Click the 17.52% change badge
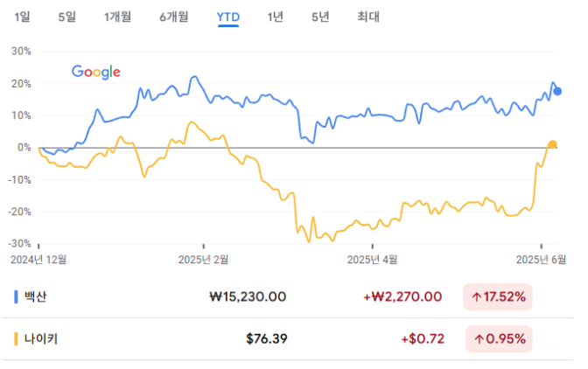Image resolution: width=588 pixels, height=369 pixels. pyautogui.click(x=498, y=297)
